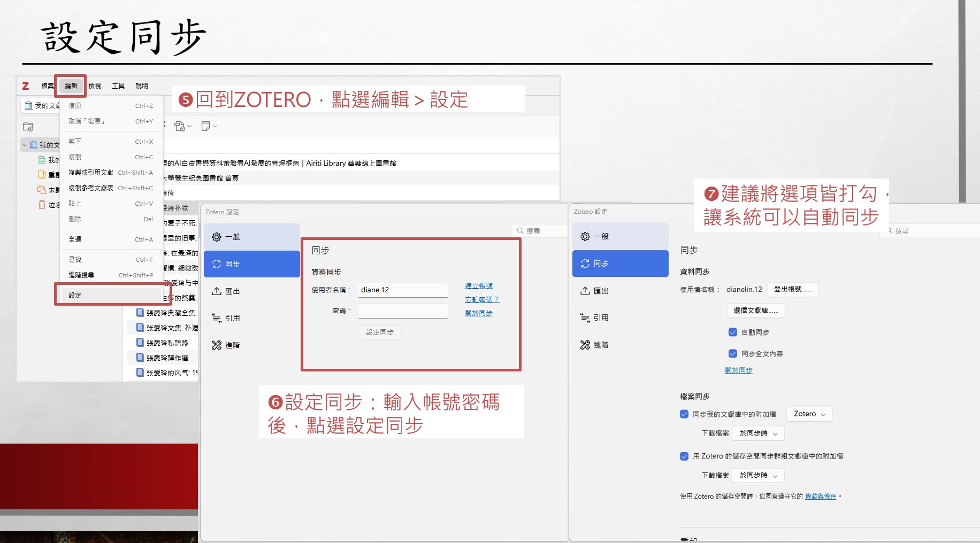Click the tools icon beside 進階 in right settings
This screenshot has height=543, width=980.
pos(585,345)
